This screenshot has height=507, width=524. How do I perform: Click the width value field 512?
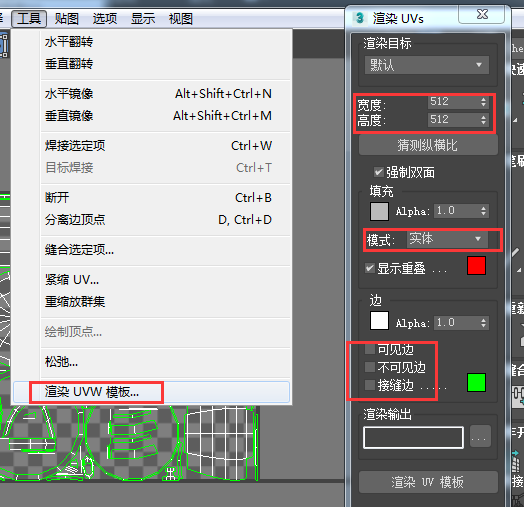pos(453,102)
